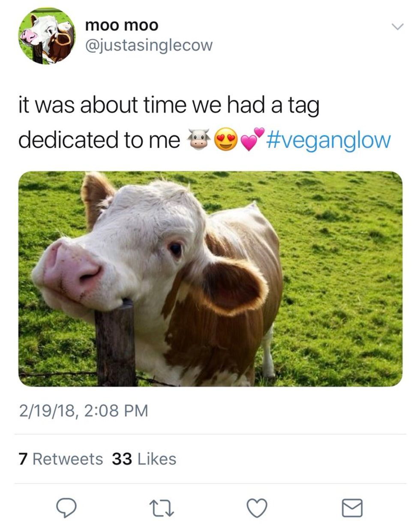Open the attached cow photo
The image size is (420, 532).
(x=210, y=279)
